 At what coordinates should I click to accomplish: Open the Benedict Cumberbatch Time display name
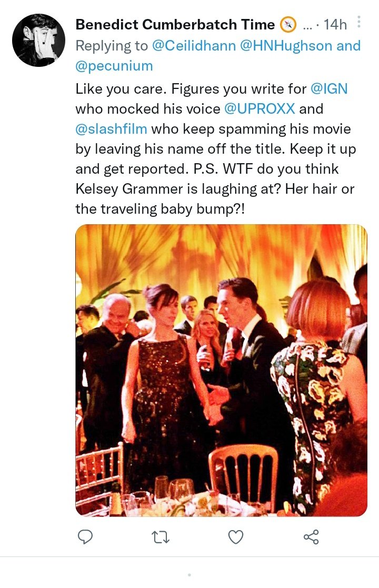(x=175, y=24)
